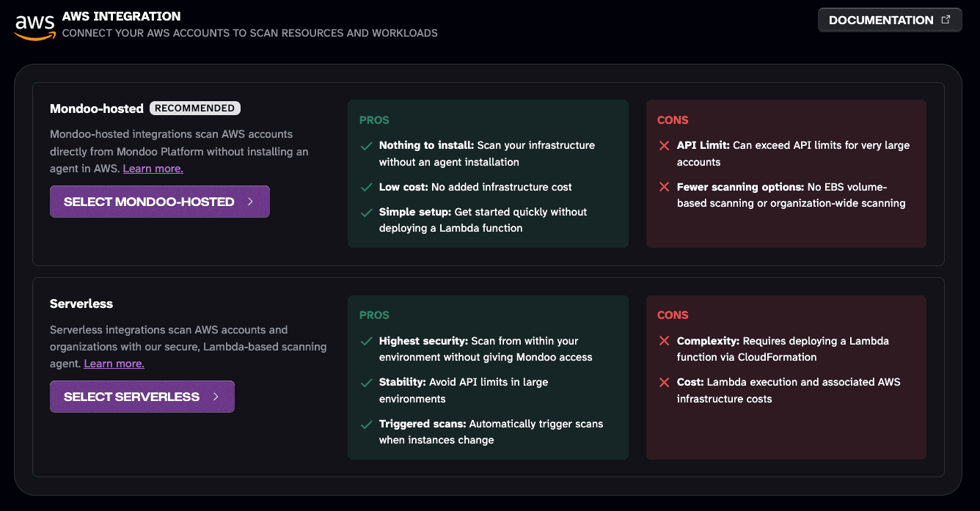980x511 pixels.
Task: Click CONS label in Mondoo-hosted card
Action: click(x=673, y=120)
